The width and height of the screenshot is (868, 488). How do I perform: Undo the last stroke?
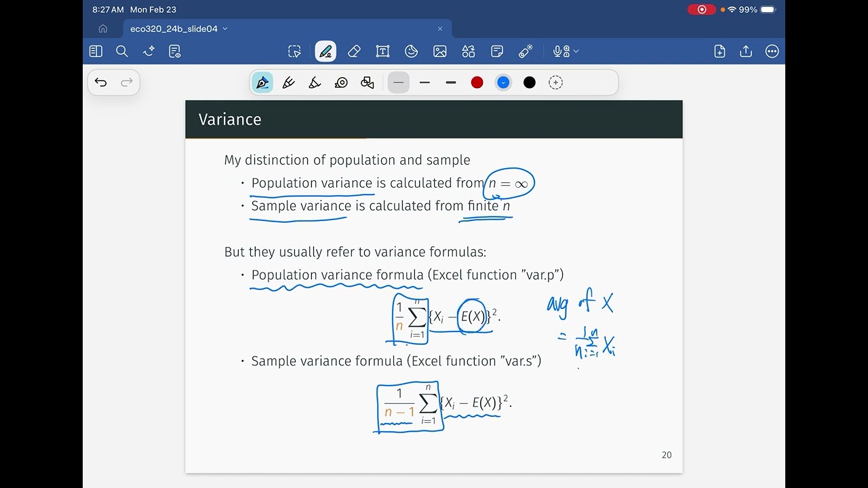(101, 82)
